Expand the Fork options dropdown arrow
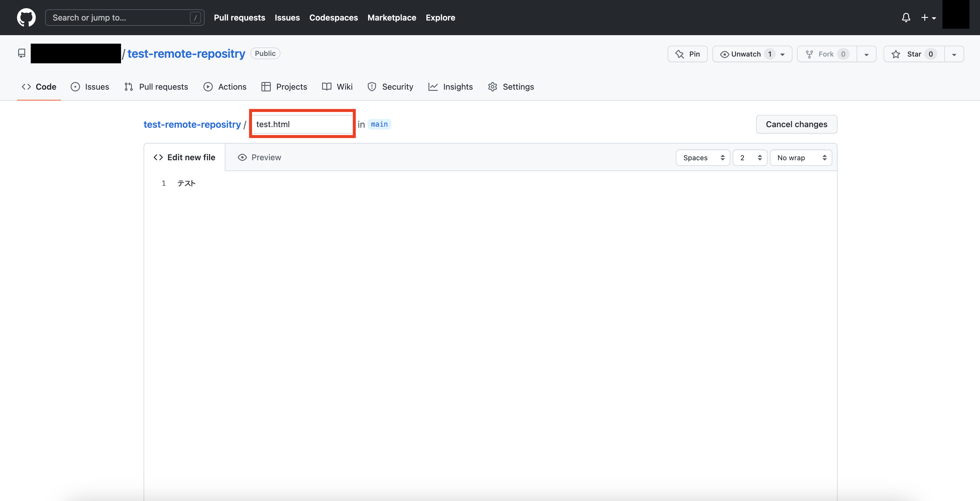Screen dimensions: 980x501 (866, 54)
